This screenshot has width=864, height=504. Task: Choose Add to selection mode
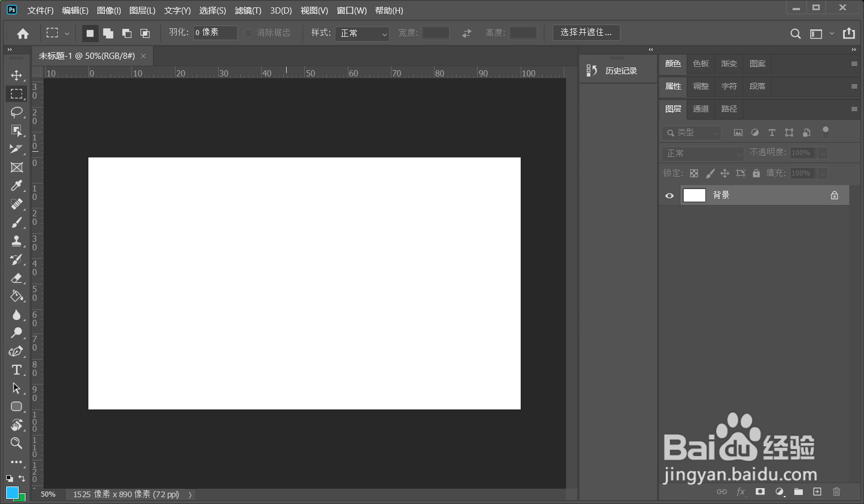(108, 33)
